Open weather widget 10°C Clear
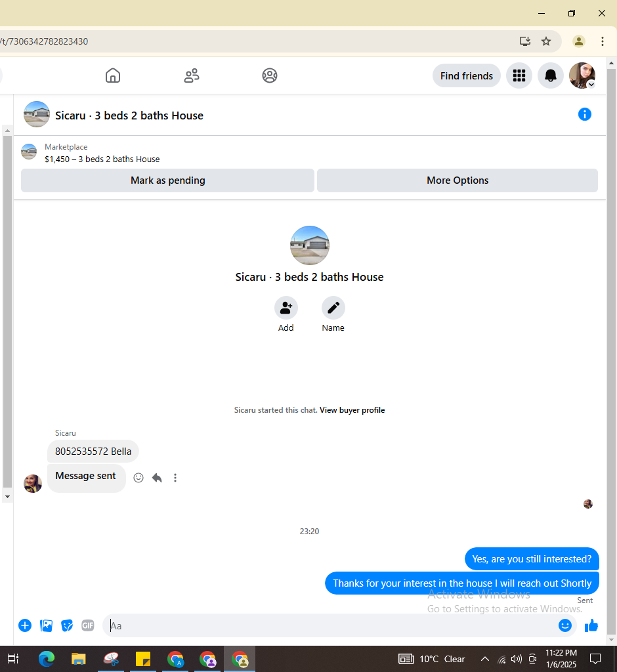Viewport: 617px width, 672px height. click(x=432, y=659)
